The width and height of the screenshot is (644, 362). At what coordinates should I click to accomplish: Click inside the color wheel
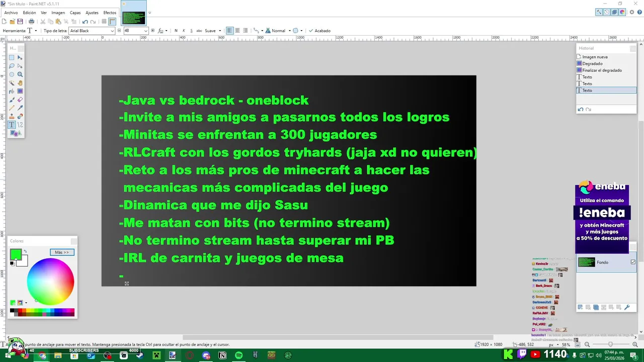(50, 282)
